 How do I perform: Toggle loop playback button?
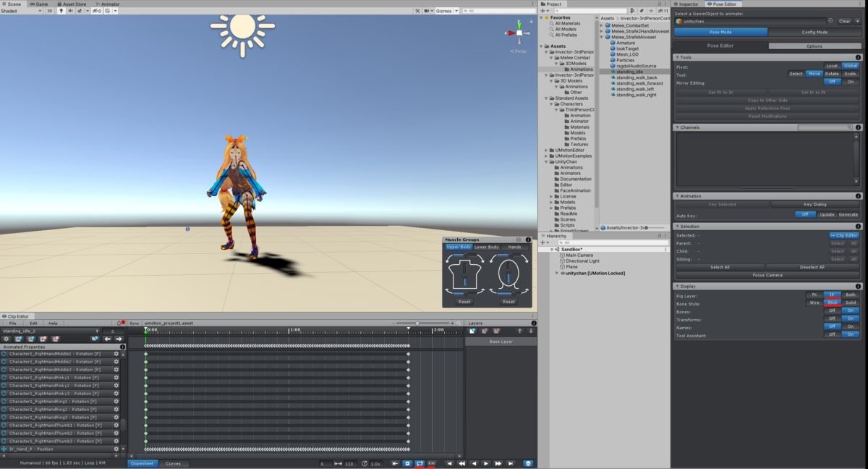tap(420, 463)
